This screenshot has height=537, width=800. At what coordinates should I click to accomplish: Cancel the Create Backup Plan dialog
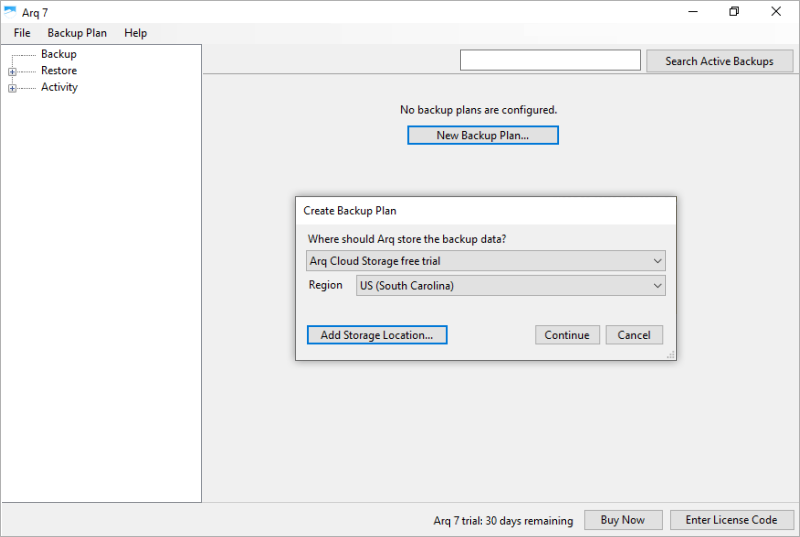click(x=634, y=335)
